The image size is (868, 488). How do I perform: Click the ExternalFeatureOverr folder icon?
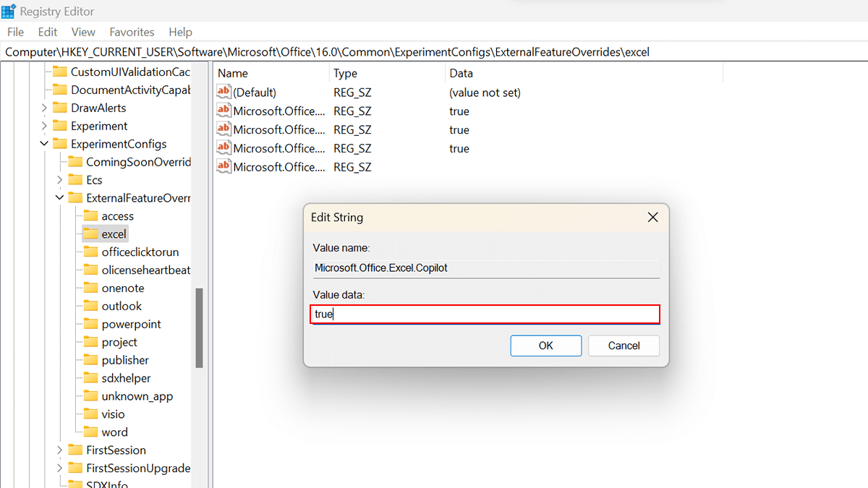(x=75, y=198)
